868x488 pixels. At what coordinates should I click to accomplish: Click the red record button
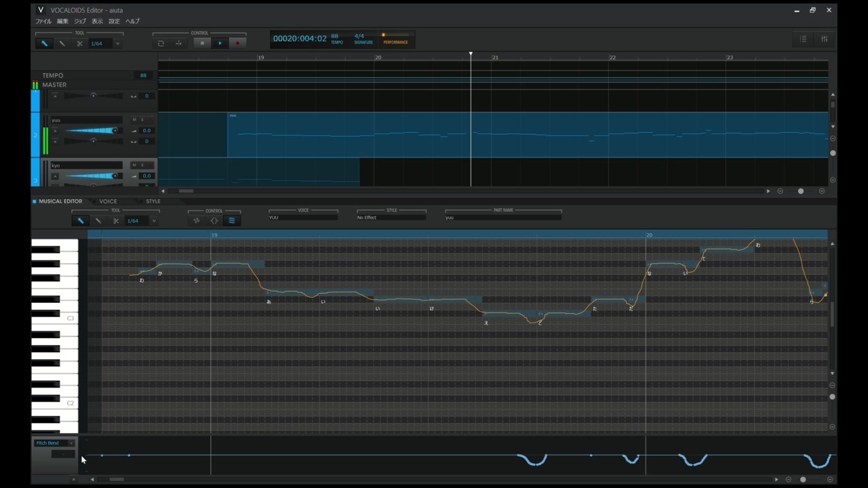coord(237,43)
